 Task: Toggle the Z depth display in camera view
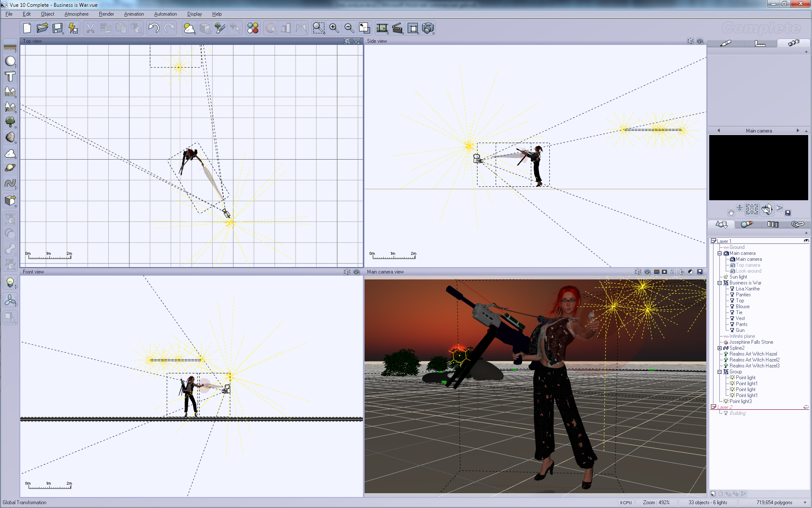pyautogui.click(x=672, y=272)
